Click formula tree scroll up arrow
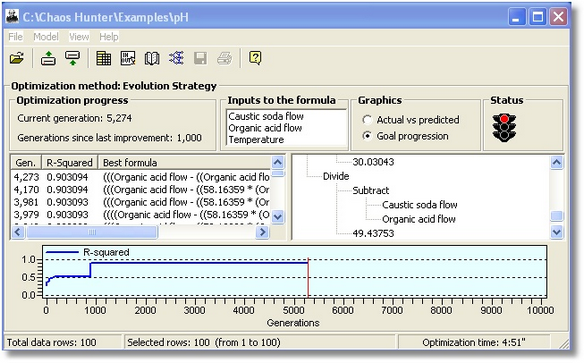584x363 pixels. 556,162
